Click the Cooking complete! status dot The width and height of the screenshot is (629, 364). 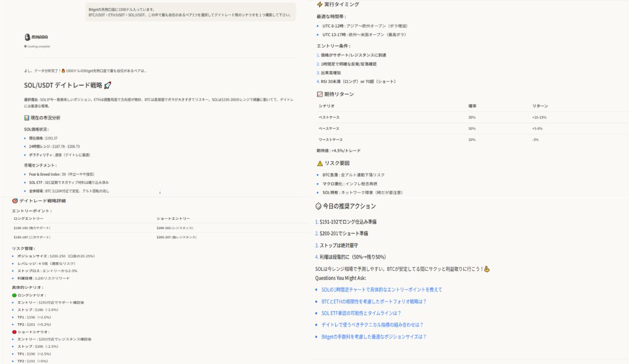pos(25,47)
